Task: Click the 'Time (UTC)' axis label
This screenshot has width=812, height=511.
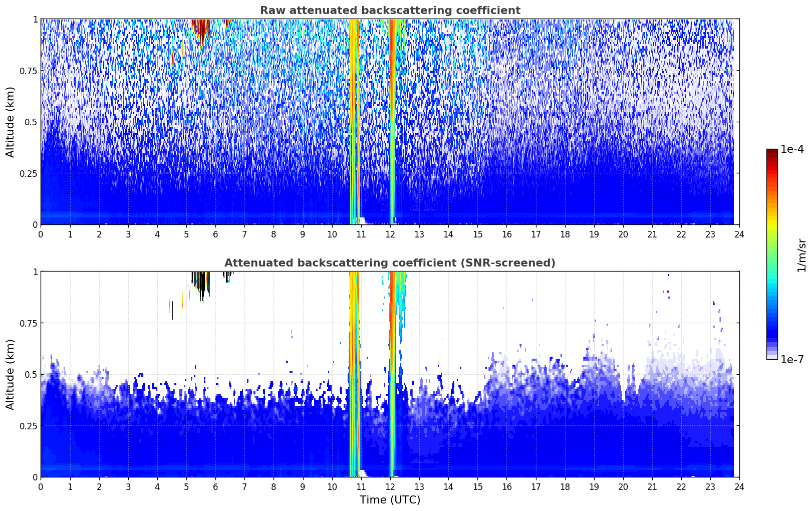Action: 390,500
